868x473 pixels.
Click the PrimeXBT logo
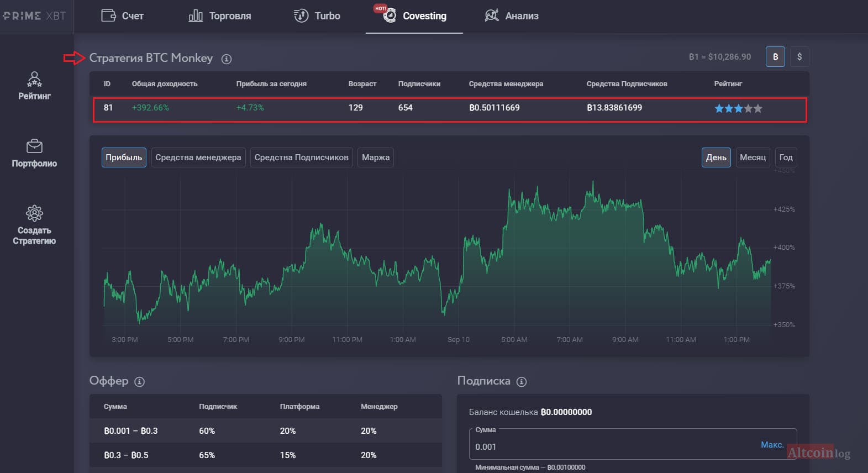[x=34, y=16]
